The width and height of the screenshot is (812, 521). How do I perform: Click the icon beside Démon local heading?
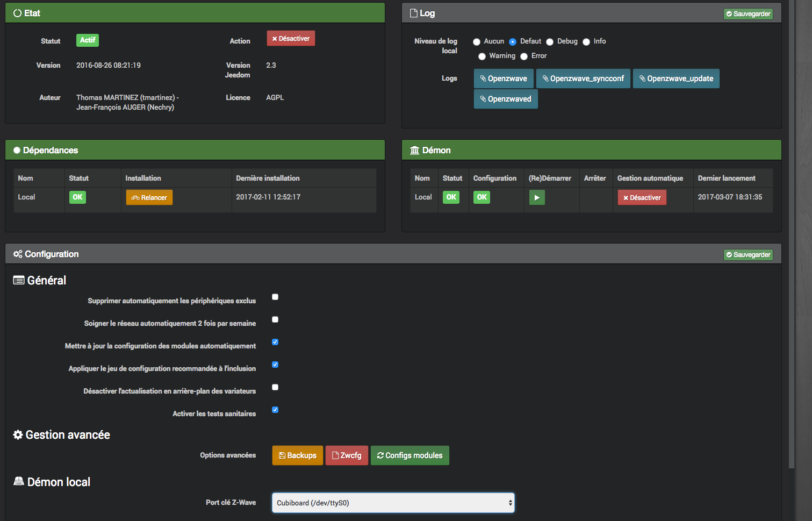tap(19, 481)
